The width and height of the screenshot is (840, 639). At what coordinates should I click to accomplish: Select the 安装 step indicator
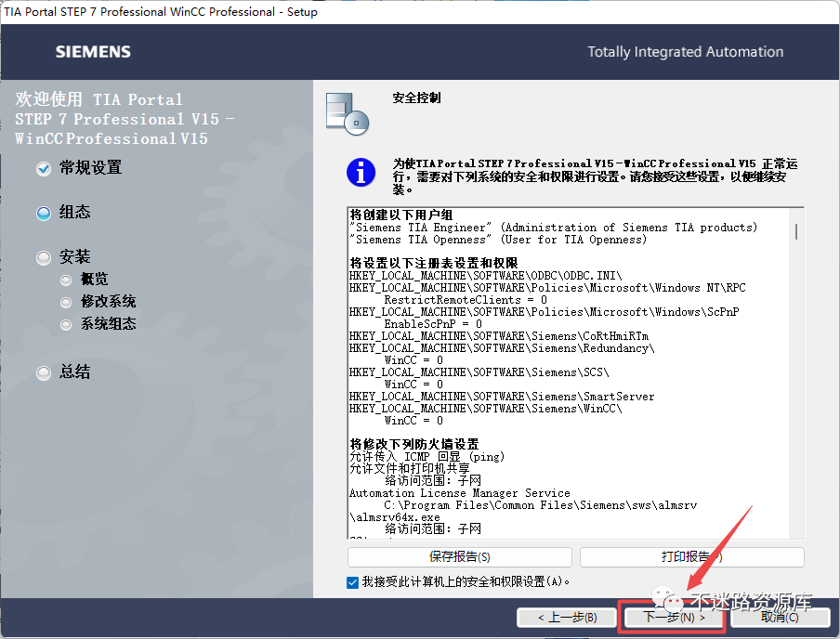44,257
